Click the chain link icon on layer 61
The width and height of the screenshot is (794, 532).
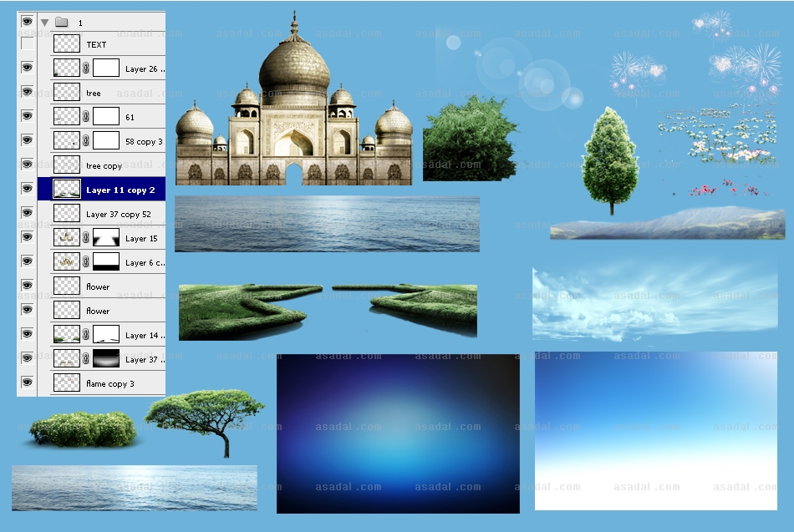(85, 117)
